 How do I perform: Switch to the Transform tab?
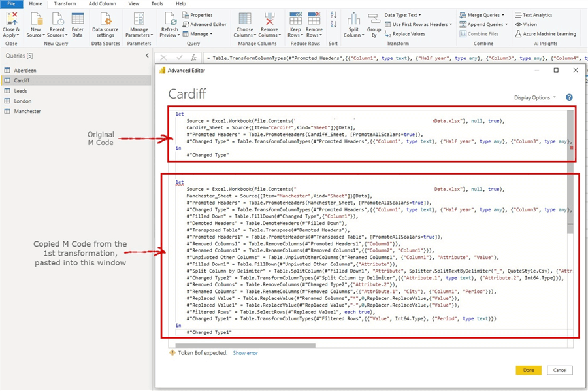tap(65, 4)
